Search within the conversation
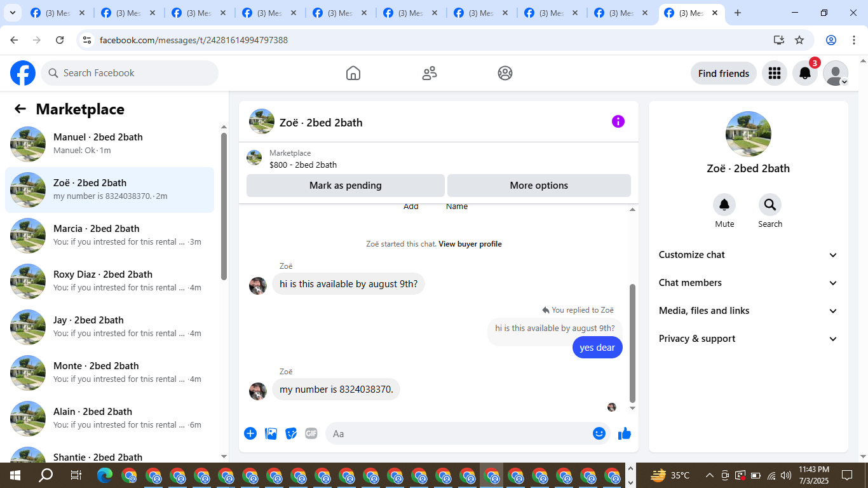Viewport: 868px width, 488px height. tap(770, 205)
